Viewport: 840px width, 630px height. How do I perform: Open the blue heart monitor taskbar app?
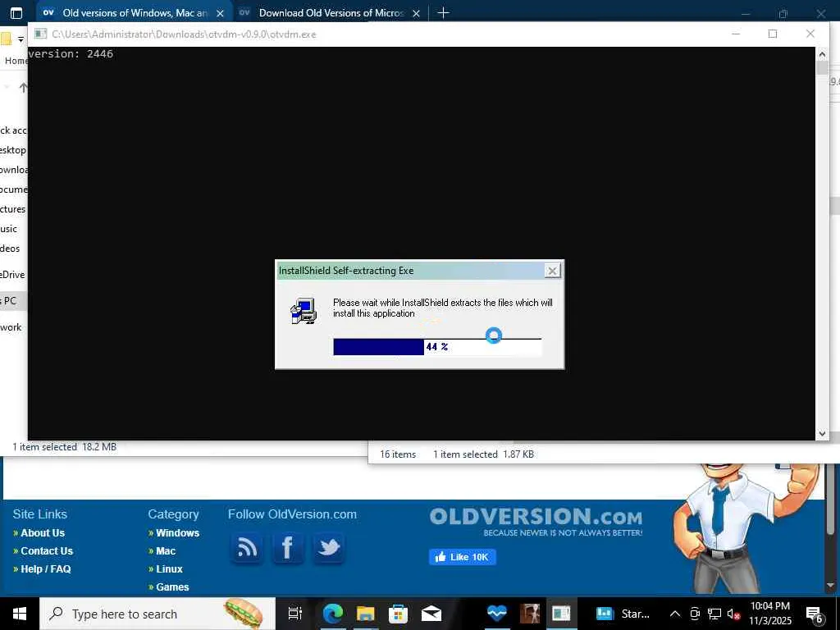click(x=496, y=614)
